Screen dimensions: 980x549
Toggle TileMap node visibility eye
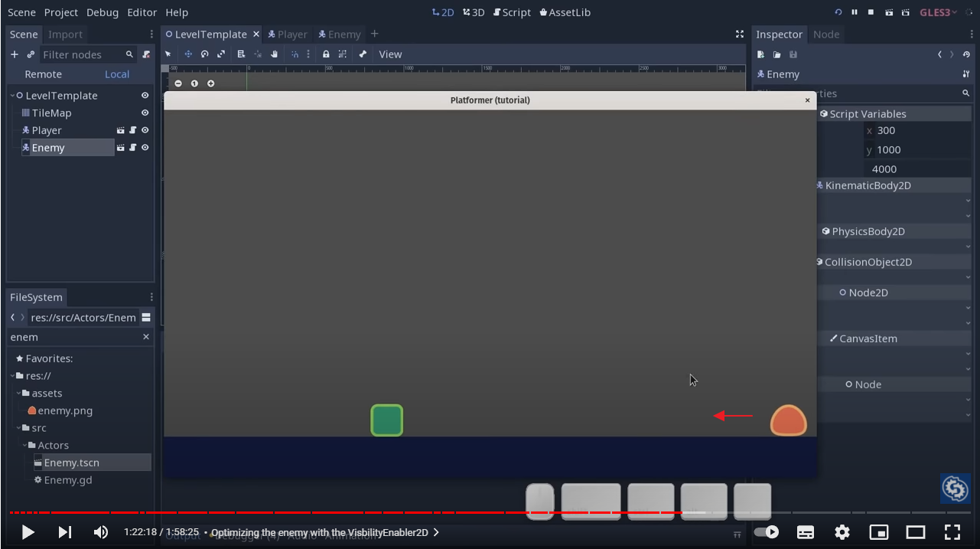(145, 113)
